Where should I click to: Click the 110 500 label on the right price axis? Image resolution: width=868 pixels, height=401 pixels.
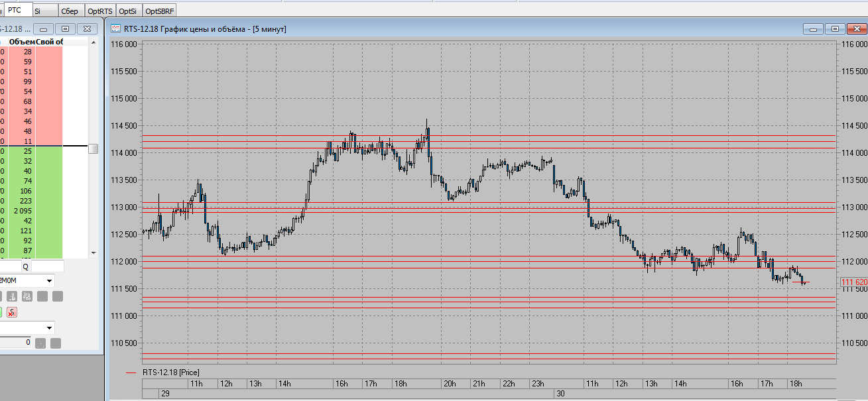(853, 343)
